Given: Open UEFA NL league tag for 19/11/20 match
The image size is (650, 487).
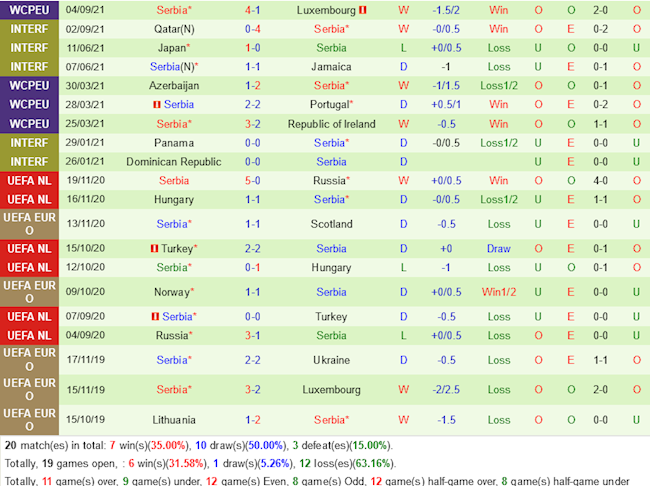Looking at the screenshot, I should 29,181.
